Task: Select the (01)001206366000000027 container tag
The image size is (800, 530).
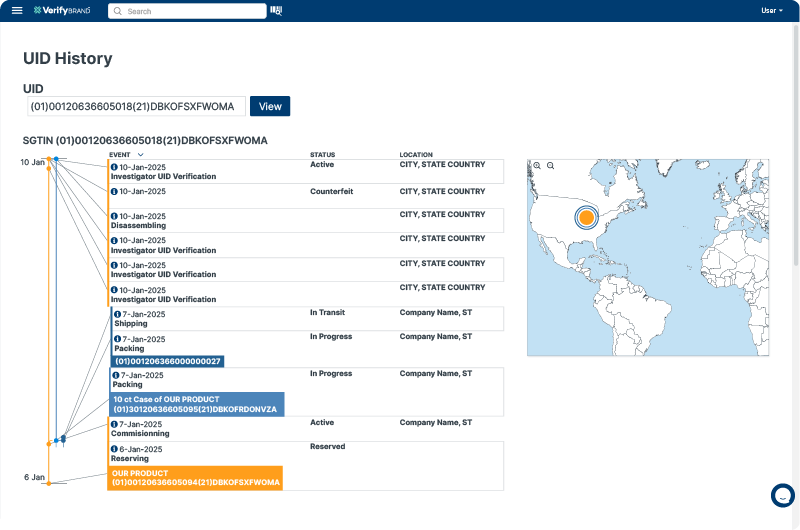Action: (x=167, y=361)
